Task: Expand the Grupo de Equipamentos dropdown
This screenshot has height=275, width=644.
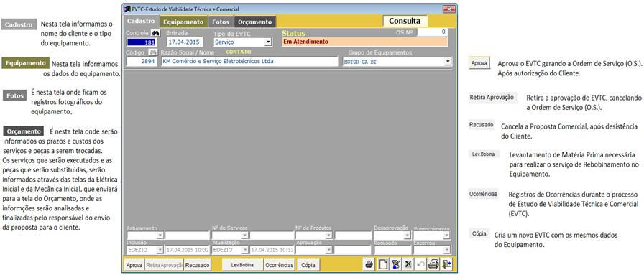Action: pyautogui.click(x=447, y=62)
